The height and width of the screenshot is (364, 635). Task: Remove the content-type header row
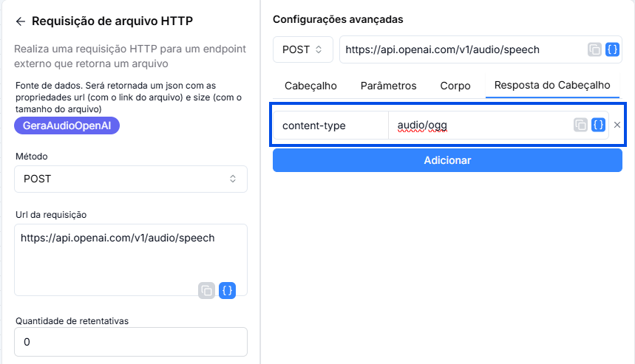[617, 125]
